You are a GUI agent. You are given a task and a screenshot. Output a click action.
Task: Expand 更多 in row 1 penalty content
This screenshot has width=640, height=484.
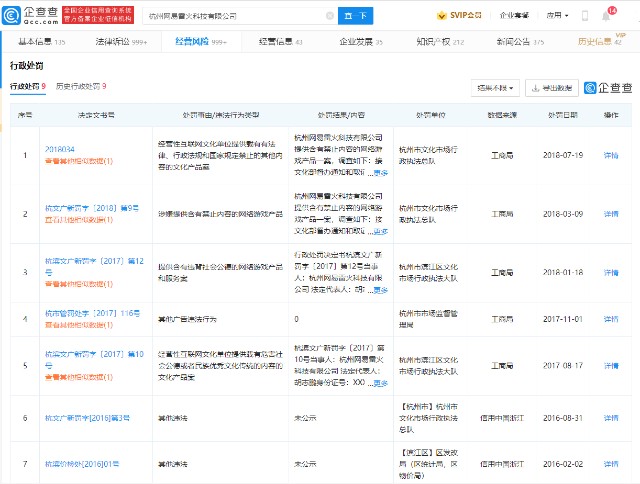(380, 173)
